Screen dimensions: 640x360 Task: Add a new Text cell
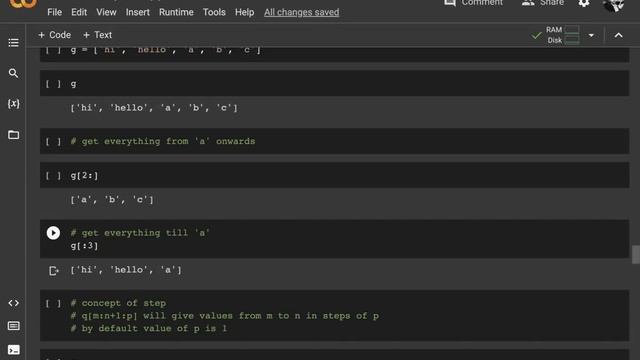click(x=97, y=35)
